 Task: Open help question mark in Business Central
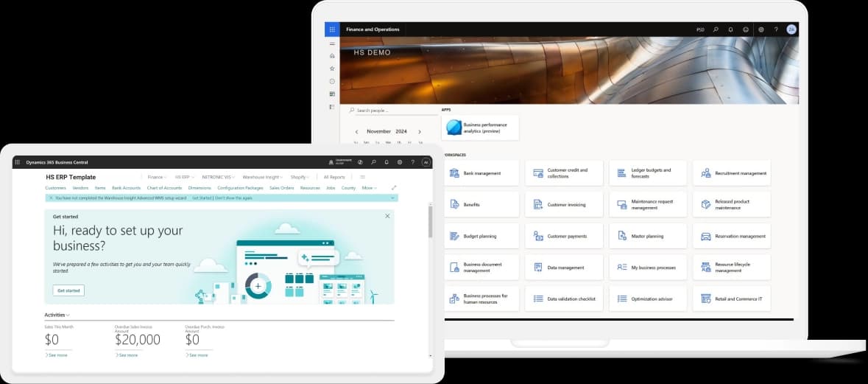click(x=412, y=162)
